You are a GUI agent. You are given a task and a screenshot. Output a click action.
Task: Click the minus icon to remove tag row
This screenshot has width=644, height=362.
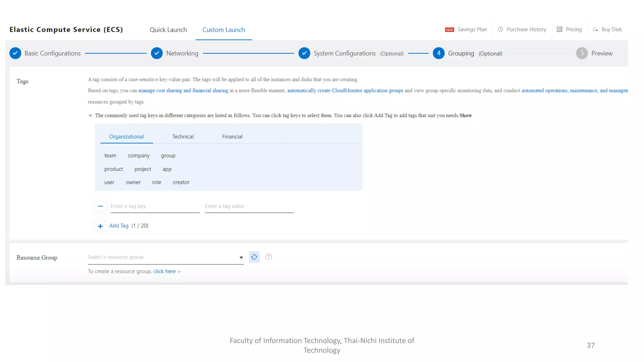coord(100,206)
